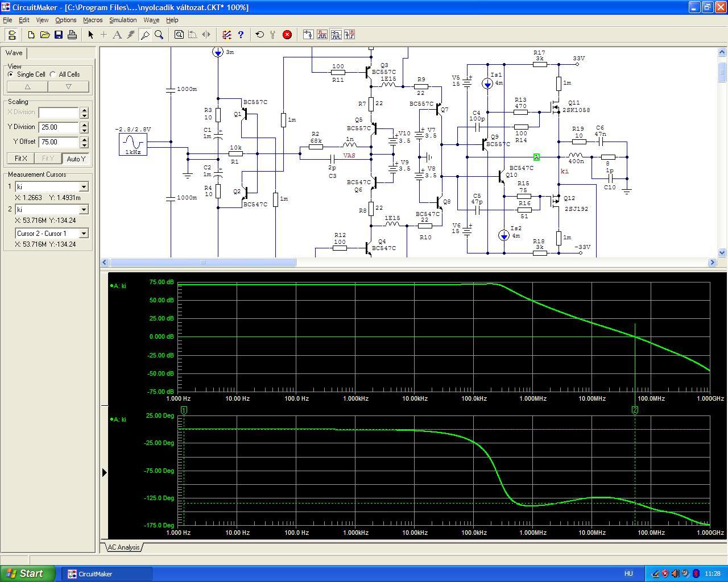Select the zoom magnifier tool
This screenshot has width=728, height=582.
pos(159,35)
